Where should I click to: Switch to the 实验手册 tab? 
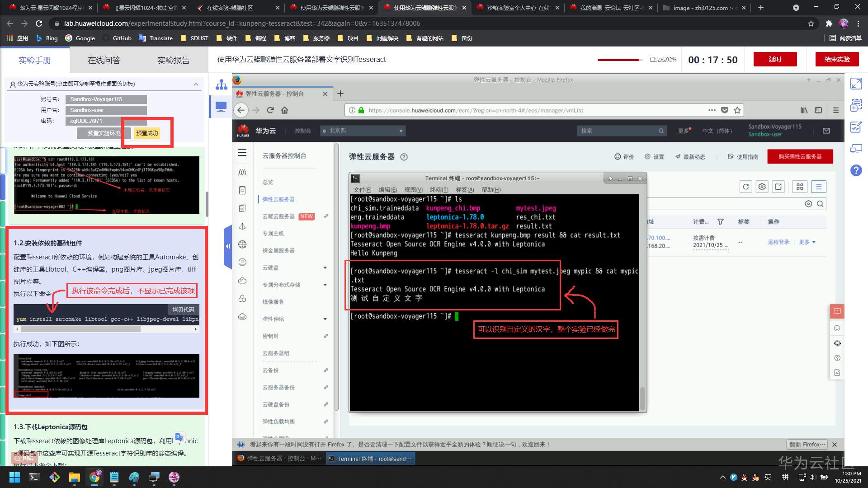[35, 60]
